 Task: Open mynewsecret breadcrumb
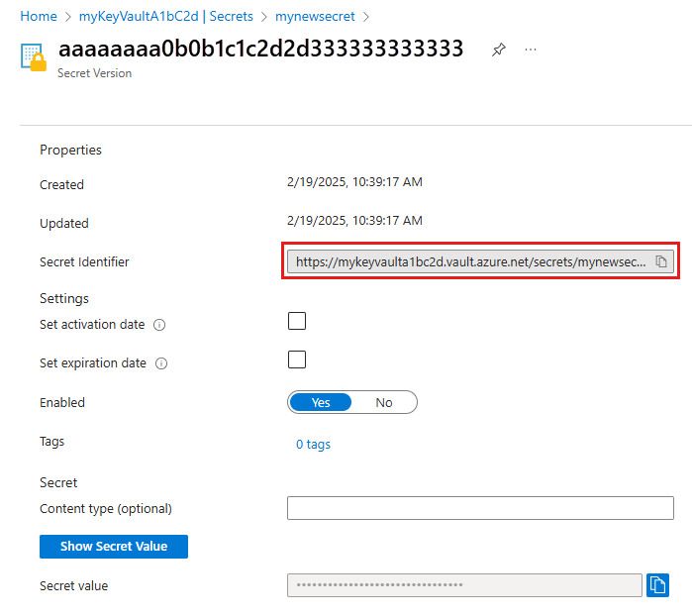(x=315, y=16)
